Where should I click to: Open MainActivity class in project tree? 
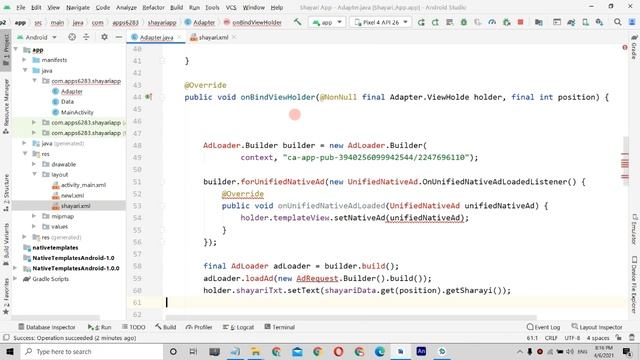pyautogui.click(x=77, y=112)
